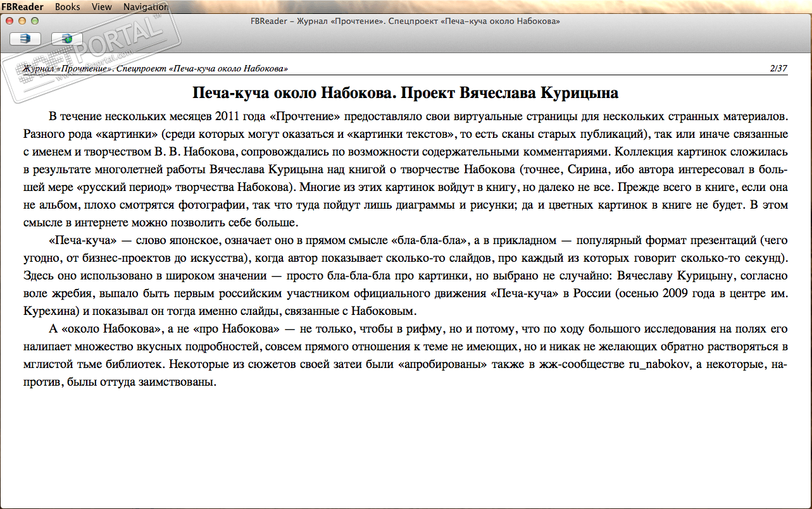Click the window title in the title bar
Image resolution: width=812 pixels, height=509 pixels.
(x=406, y=21)
